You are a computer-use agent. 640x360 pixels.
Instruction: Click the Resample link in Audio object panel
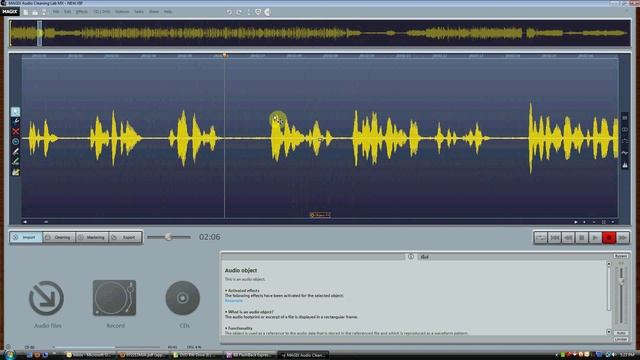tap(233, 301)
